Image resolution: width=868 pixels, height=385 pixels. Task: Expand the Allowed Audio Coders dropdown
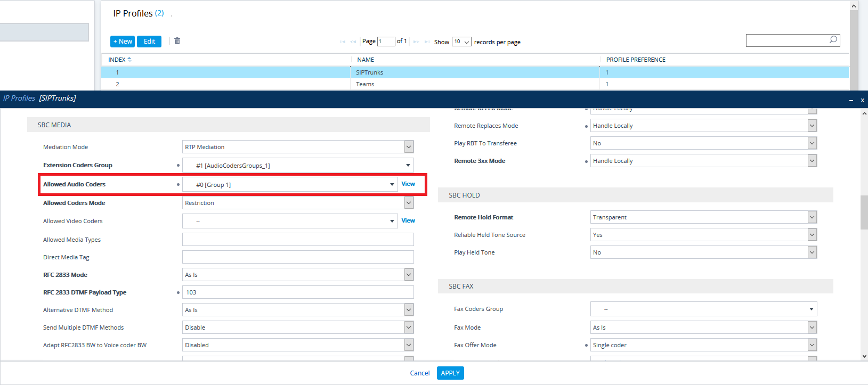tap(392, 185)
